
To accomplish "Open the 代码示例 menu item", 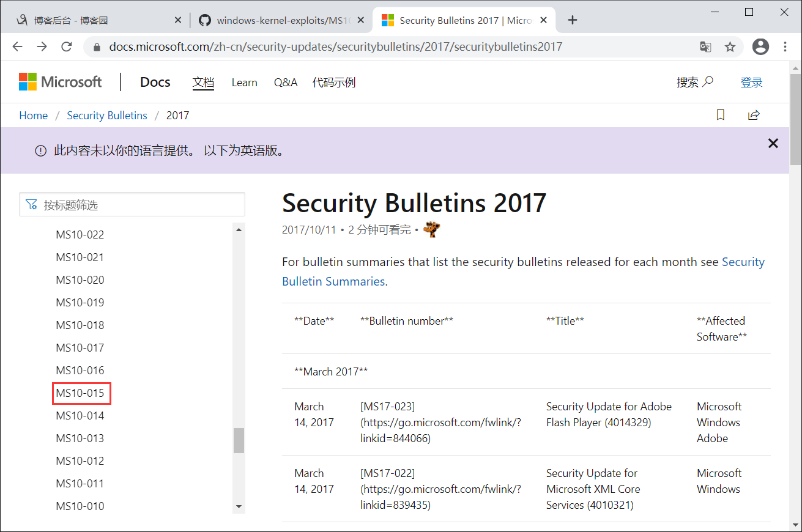I will [334, 83].
